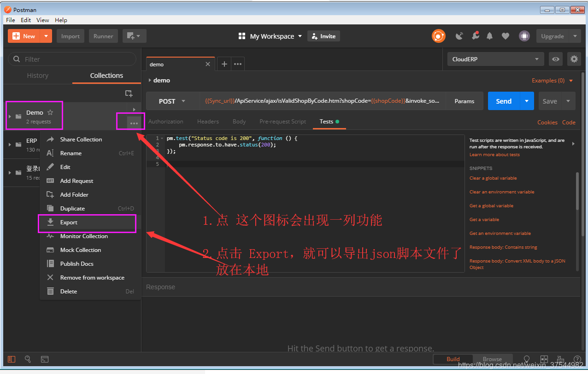
Task: Open the tab options three-dot menu
Action: [238, 64]
